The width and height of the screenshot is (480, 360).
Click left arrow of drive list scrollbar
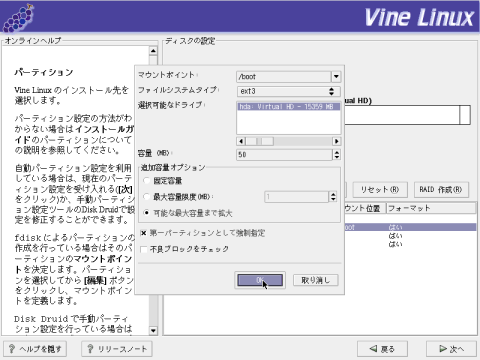click(241, 141)
